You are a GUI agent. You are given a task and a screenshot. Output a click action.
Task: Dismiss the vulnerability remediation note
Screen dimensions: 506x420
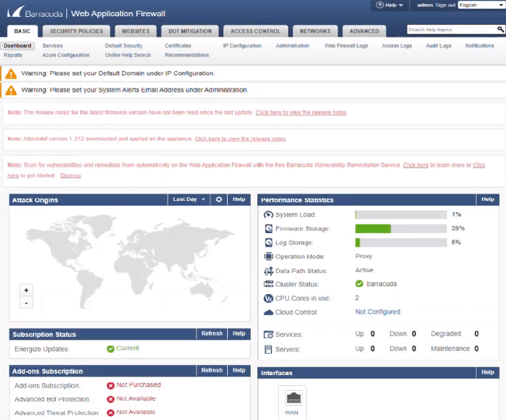70,176
